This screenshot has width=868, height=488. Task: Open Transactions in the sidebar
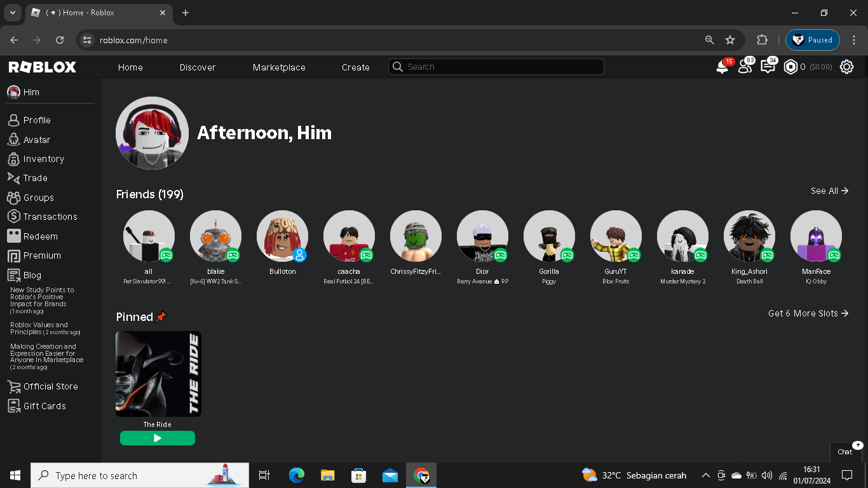[x=42, y=217]
